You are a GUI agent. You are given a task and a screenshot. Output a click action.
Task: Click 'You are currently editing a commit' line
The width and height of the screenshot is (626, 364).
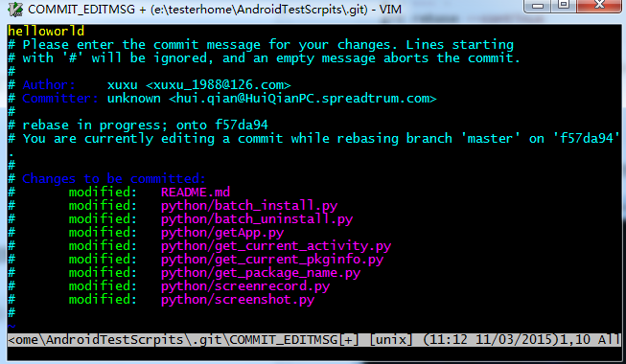point(313,139)
